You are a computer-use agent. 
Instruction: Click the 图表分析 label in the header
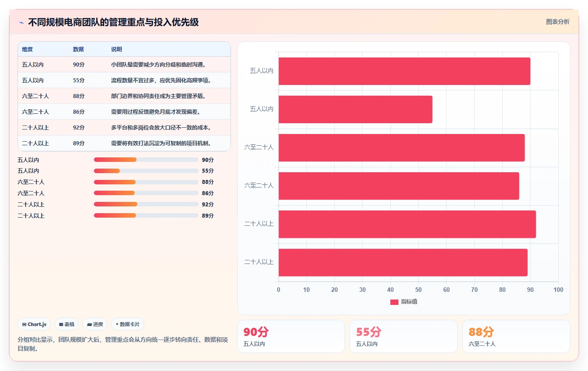(x=557, y=22)
